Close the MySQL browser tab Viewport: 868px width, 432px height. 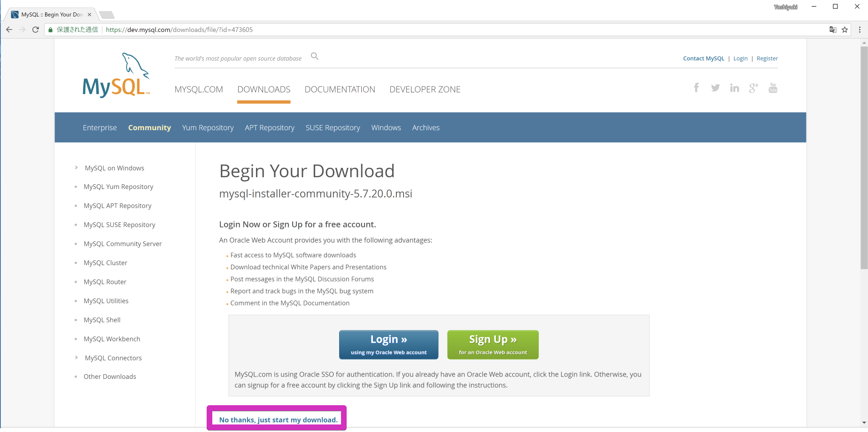click(x=89, y=15)
